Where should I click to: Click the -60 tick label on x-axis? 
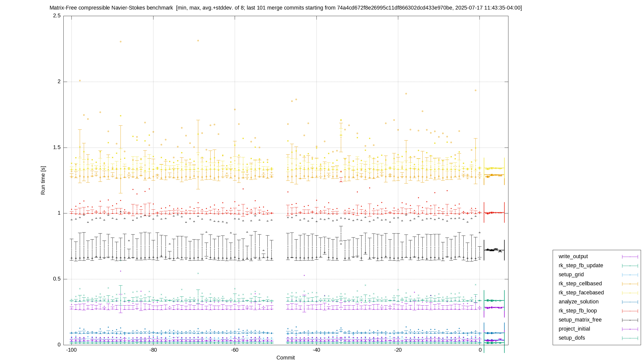coord(234,350)
